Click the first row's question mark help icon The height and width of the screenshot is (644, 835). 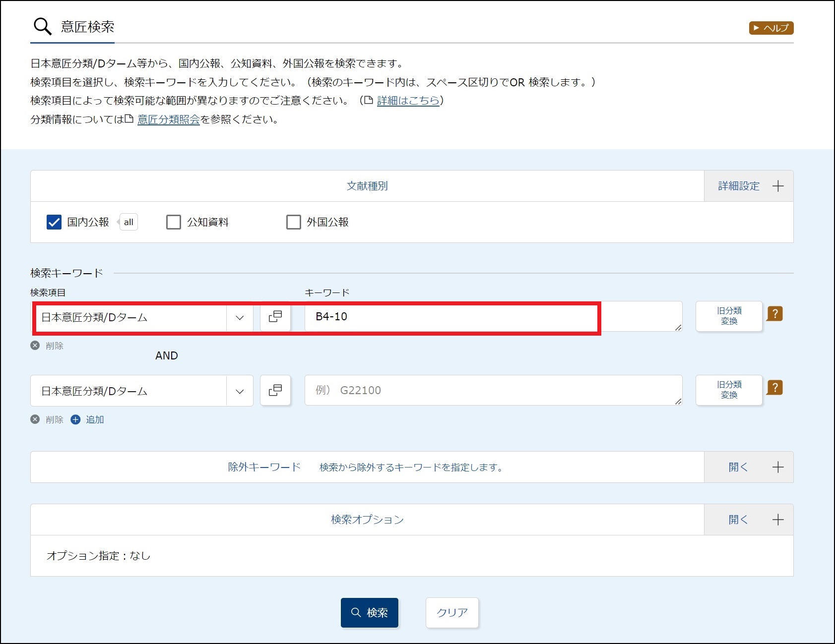[774, 314]
